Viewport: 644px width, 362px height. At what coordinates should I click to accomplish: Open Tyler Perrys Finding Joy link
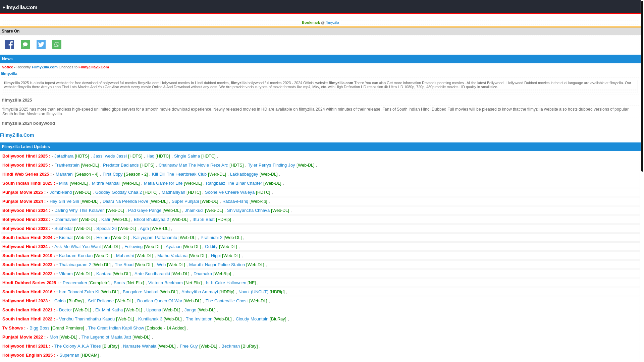(271, 165)
